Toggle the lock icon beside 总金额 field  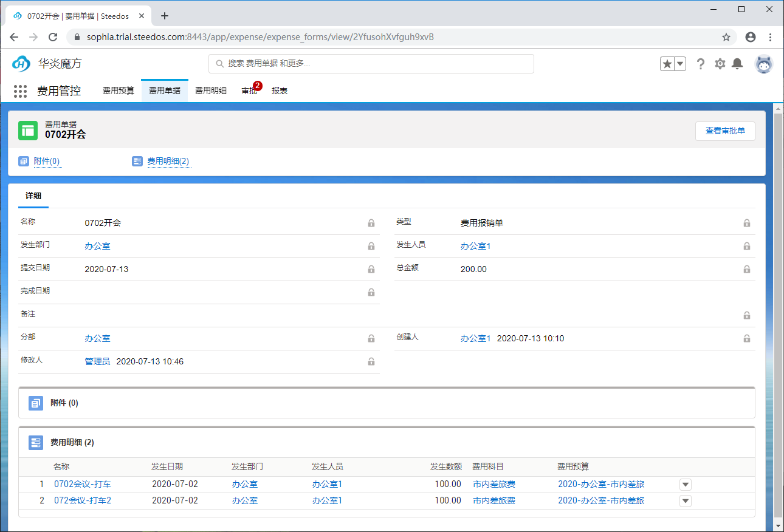(746, 269)
